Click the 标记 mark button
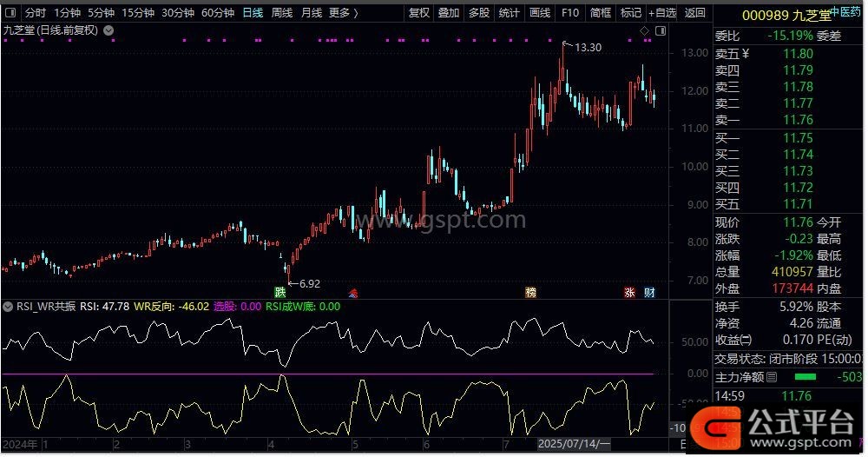868x457 pixels. coord(630,12)
